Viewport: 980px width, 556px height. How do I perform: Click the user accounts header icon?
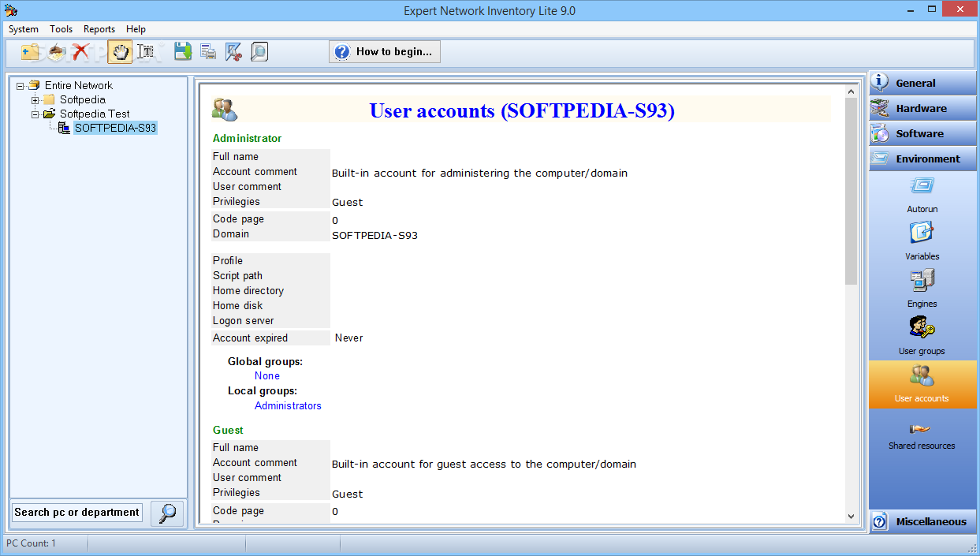point(225,110)
